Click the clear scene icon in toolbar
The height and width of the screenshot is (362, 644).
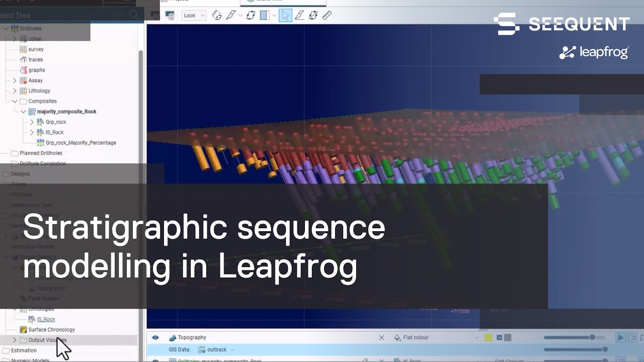coord(170,16)
